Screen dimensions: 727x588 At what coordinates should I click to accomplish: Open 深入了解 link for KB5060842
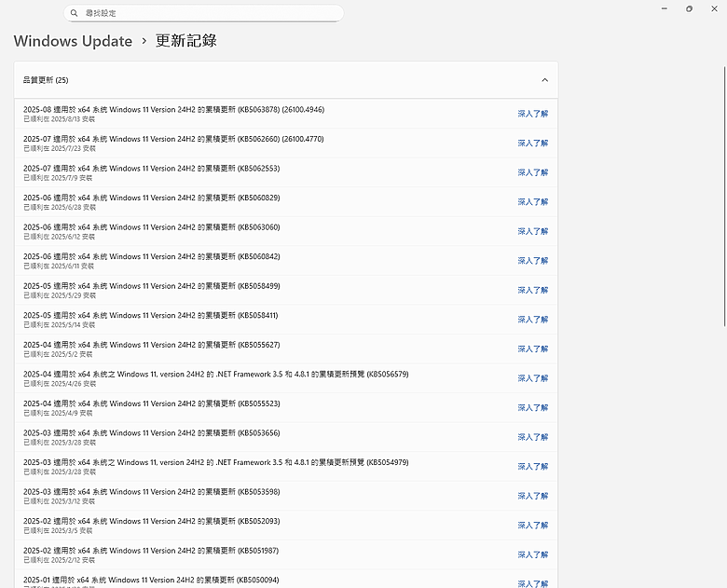(533, 261)
